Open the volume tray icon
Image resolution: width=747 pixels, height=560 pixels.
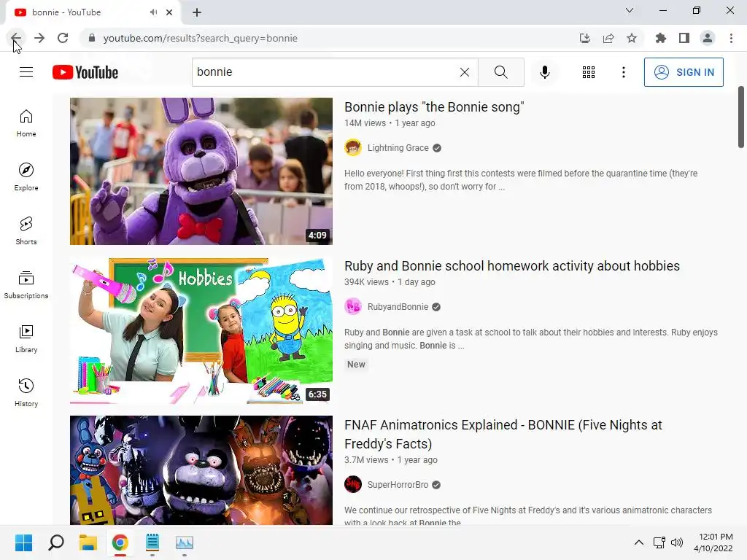[676, 542]
